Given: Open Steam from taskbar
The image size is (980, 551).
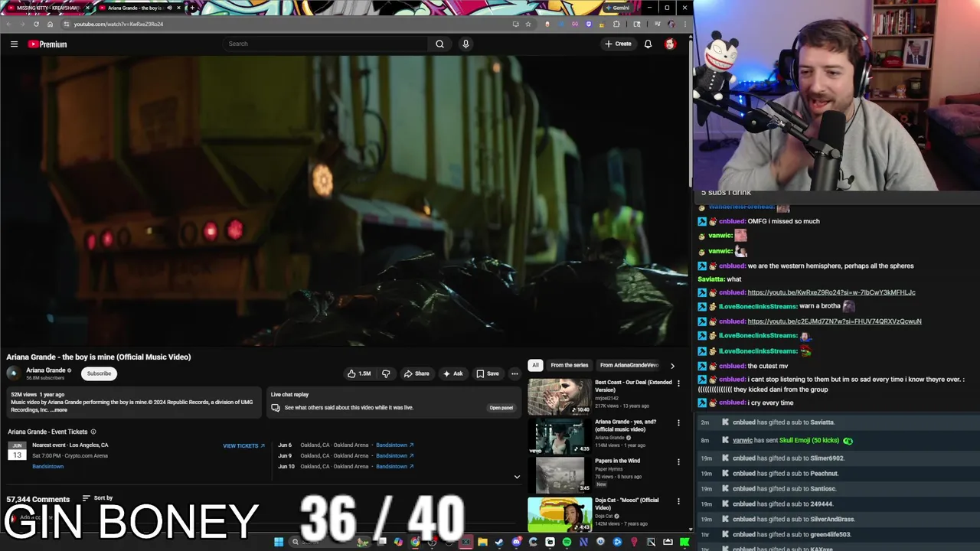Looking at the screenshot, I should [x=498, y=542].
